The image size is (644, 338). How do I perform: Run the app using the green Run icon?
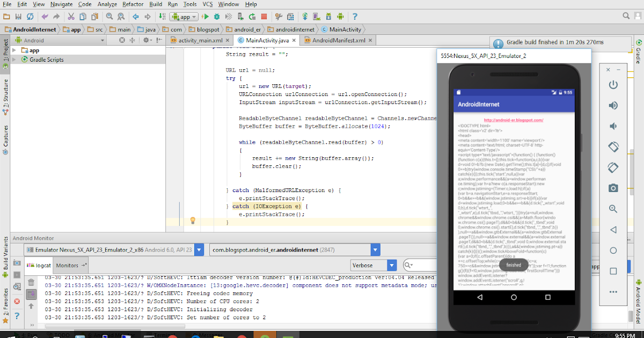coord(206,17)
